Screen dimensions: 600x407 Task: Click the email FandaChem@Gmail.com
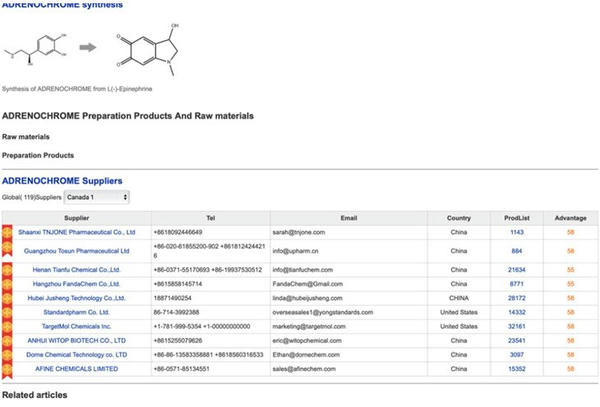point(308,284)
